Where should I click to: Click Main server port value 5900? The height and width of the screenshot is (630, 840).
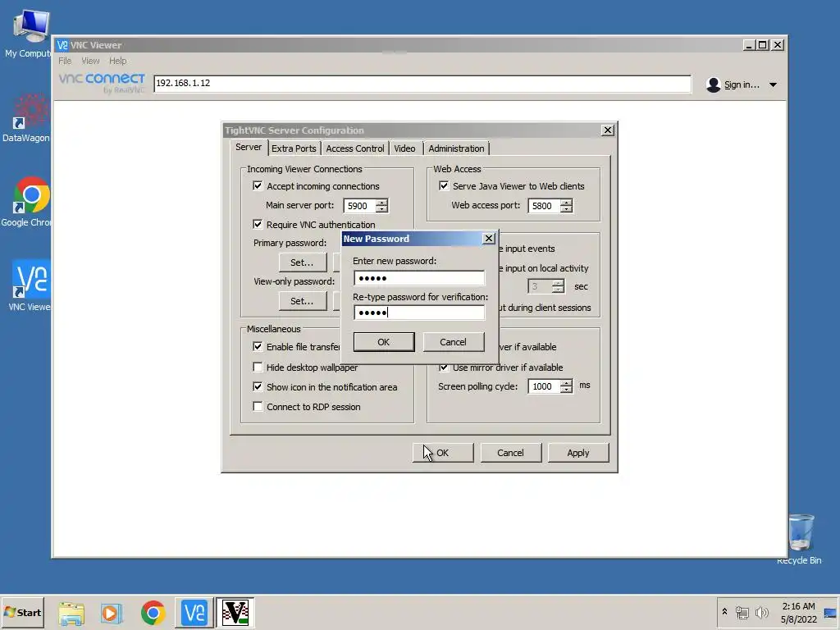pyautogui.click(x=359, y=206)
